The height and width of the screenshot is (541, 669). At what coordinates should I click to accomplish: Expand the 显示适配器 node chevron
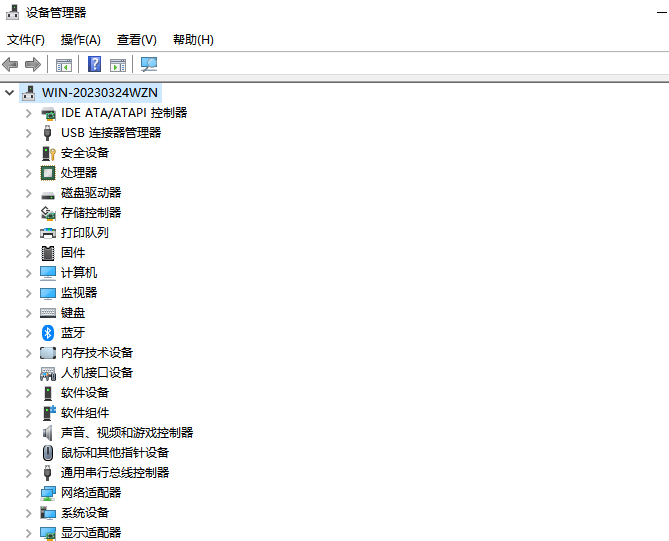pyautogui.click(x=29, y=533)
